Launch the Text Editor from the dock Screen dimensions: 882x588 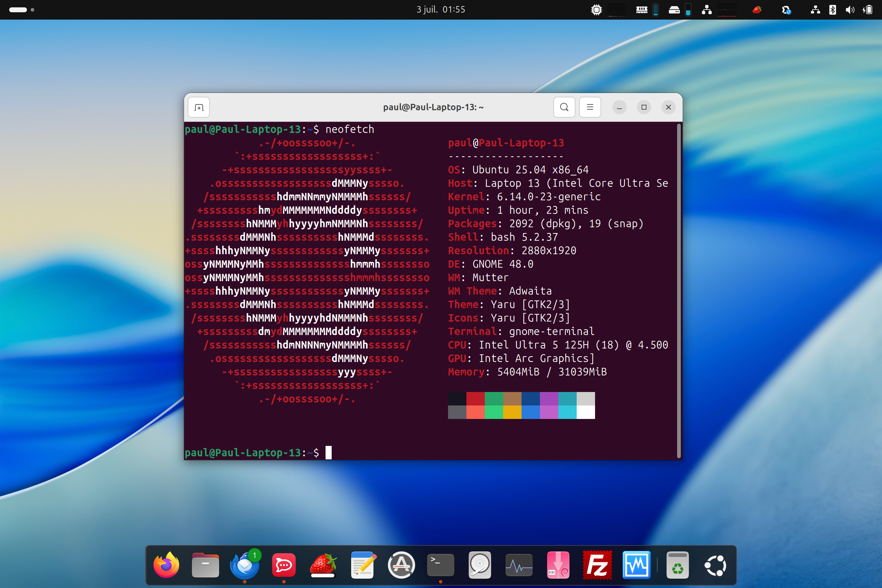click(x=363, y=565)
